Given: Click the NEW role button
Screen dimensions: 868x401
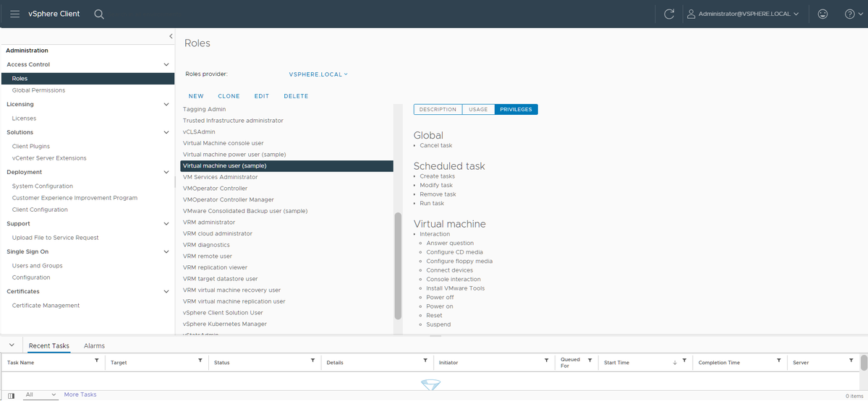Looking at the screenshot, I should tap(196, 96).
